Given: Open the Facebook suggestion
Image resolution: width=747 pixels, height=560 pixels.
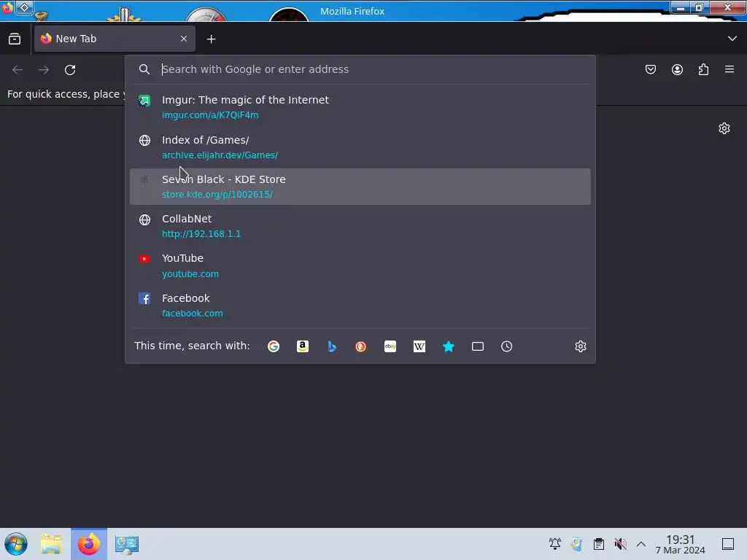Looking at the screenshot, I should (360, 306).
